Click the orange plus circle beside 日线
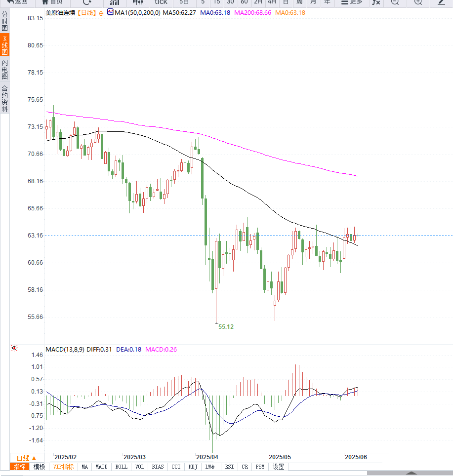Screen dimensions: 453x476 (x=101, y=12)
